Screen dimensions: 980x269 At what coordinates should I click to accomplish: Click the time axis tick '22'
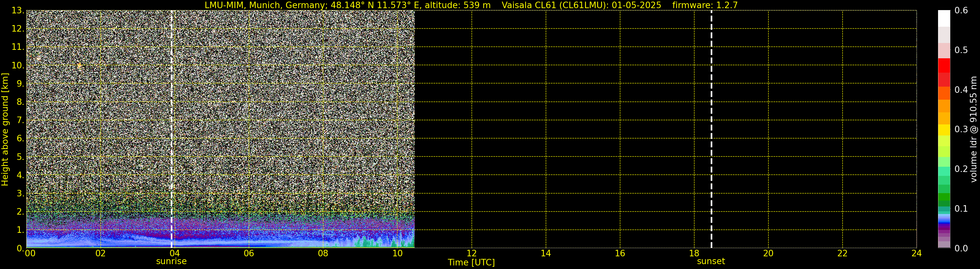[842, 253]
